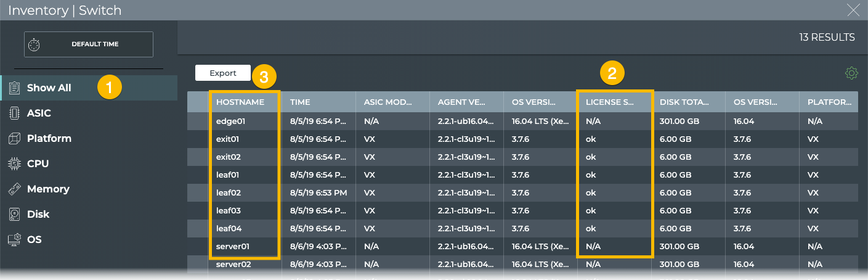
Task: Click the Disk drive icon
Action: pos(15,214)
